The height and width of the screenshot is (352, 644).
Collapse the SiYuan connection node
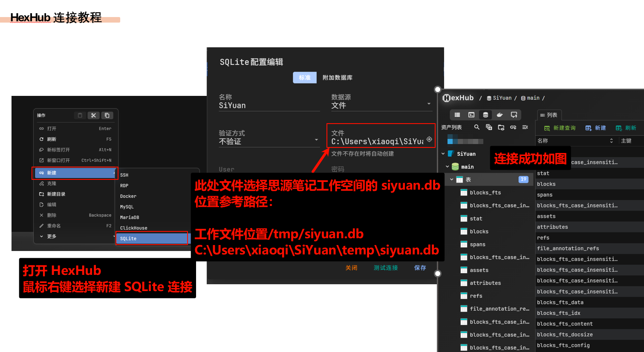pos(443,154)
